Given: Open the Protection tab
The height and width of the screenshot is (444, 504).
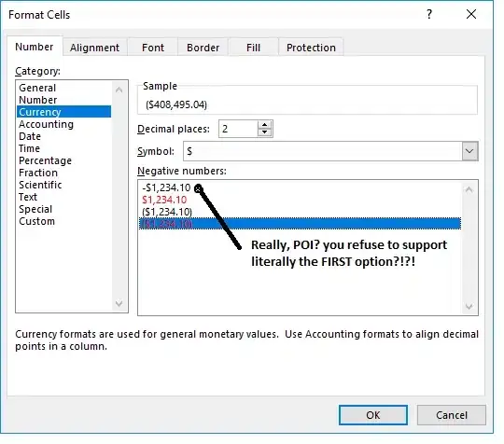Looking at the screenshot, I should 311,48.
